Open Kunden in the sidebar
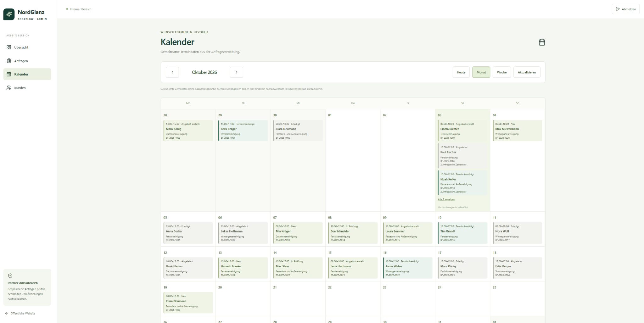Image resolution: width=644 pixels, height=323 pixels. click(27, 88)
